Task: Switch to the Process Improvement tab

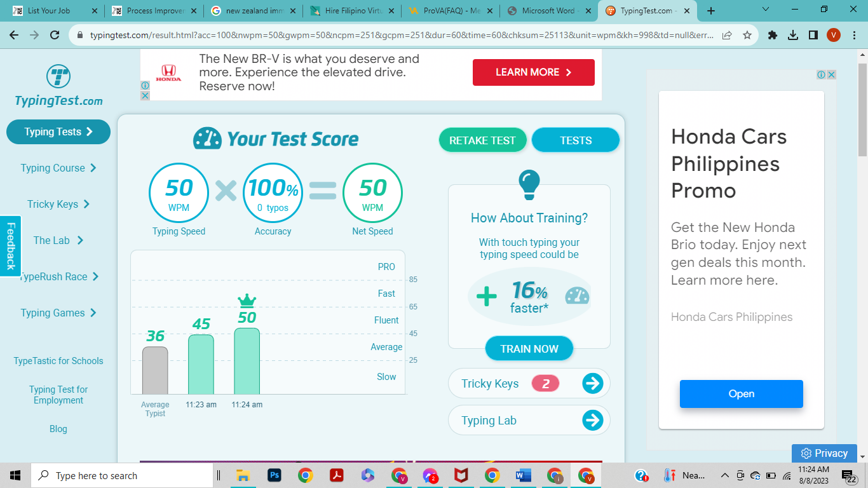Action: [x=153, y=11]
